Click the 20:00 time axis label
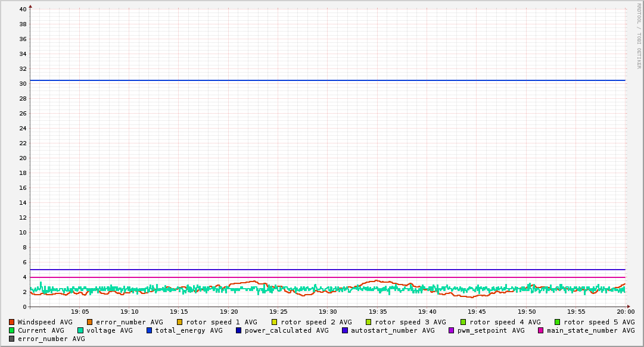 click(x=625, y=311)
